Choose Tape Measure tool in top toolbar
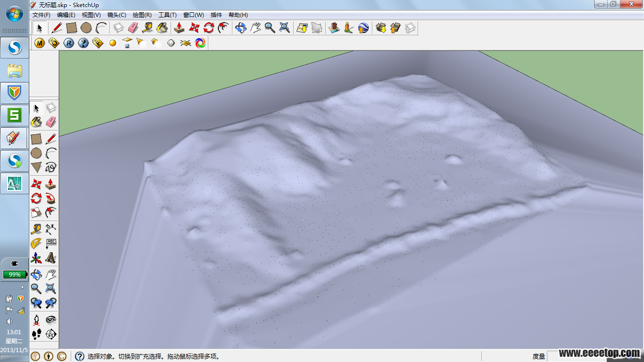Viewport: 644px width, 362px height. (147, 28)
